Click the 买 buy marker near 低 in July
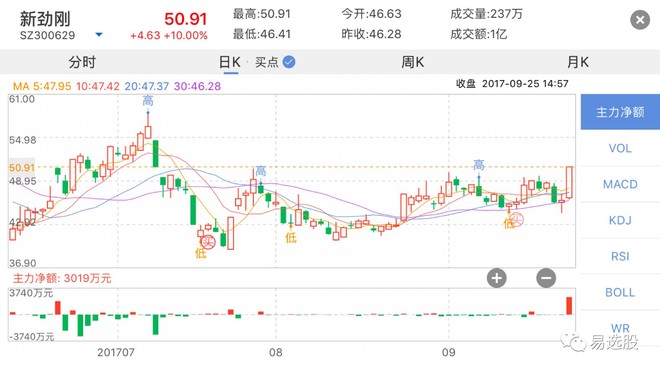This screenshot has width=660, height=371. [x=208, y=242]
